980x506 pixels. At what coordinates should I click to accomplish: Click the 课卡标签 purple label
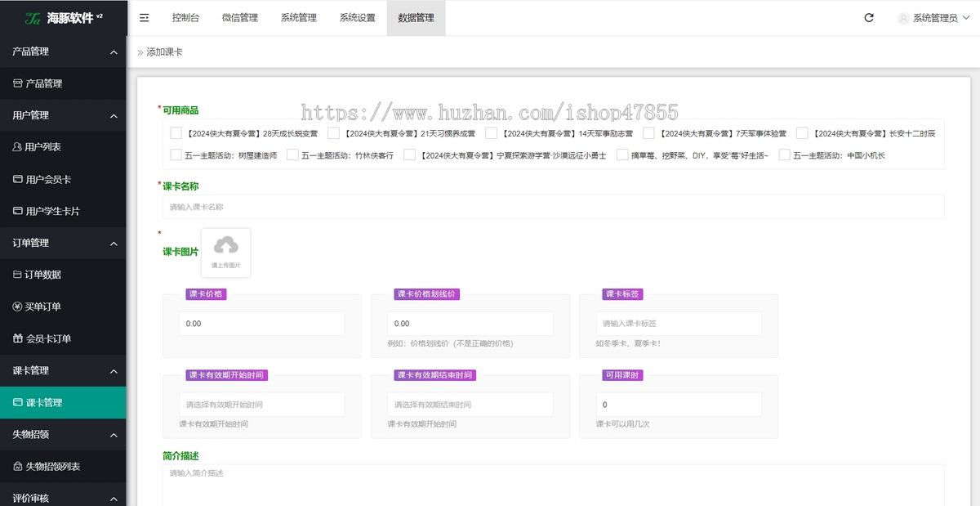click(623, 294)
